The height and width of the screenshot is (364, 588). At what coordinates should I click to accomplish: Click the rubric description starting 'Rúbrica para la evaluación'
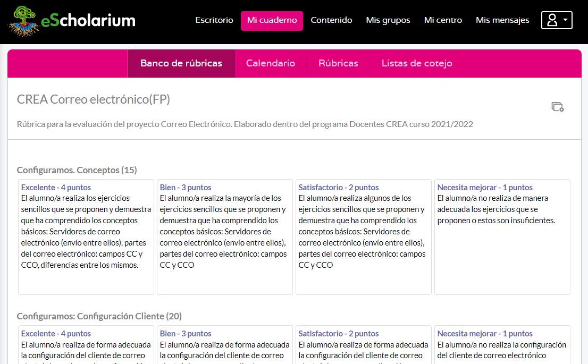245,124
